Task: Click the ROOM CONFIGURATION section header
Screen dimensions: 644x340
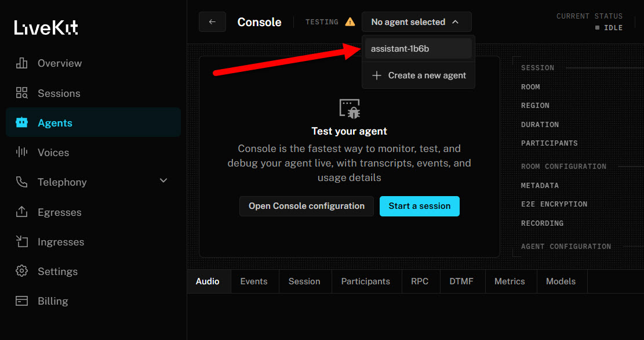Action: pos(563,166)
